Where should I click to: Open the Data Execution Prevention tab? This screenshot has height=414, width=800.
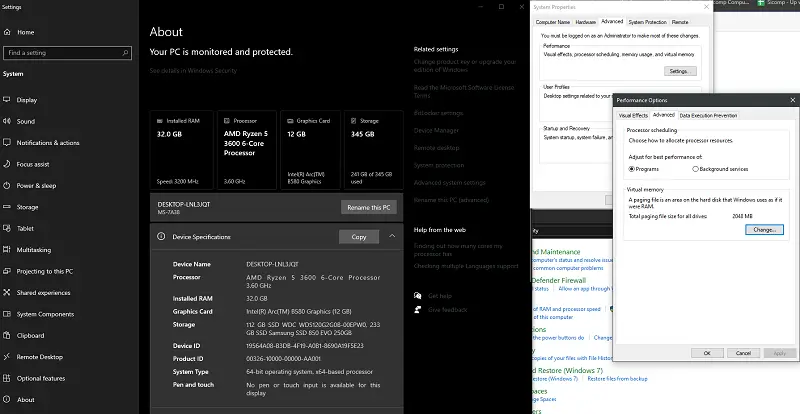(708, 115)
